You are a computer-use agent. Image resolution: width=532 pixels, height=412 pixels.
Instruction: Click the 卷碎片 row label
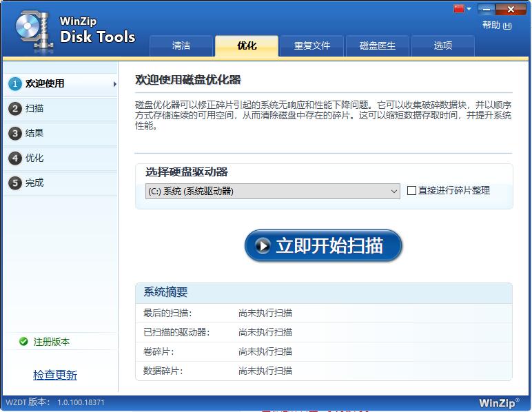point(158,351)
